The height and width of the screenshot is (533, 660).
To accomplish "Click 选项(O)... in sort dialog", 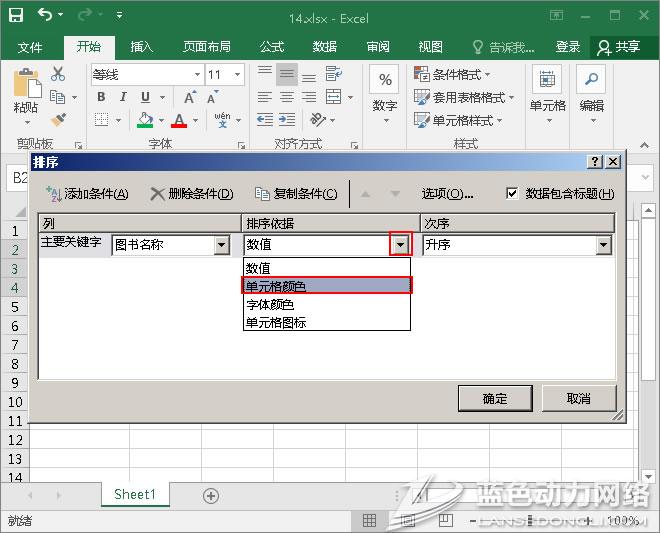I will (x=447, y=194).
